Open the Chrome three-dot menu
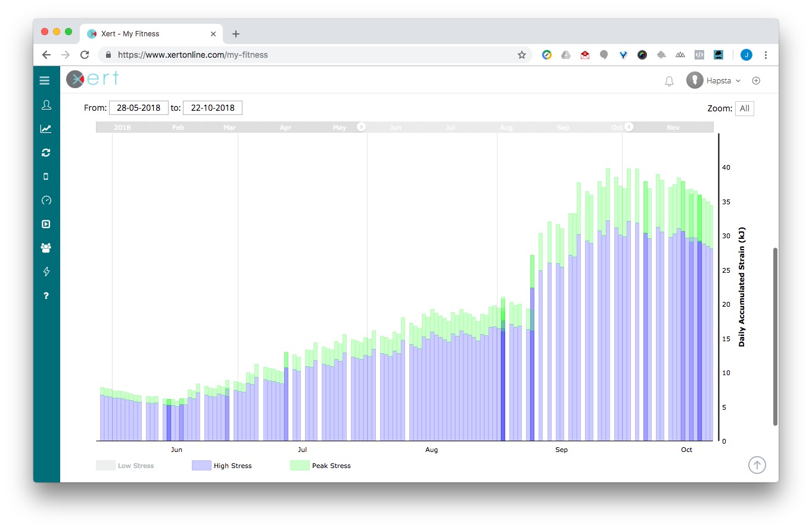This screenshot has width=812, height=530. [766, 55]
